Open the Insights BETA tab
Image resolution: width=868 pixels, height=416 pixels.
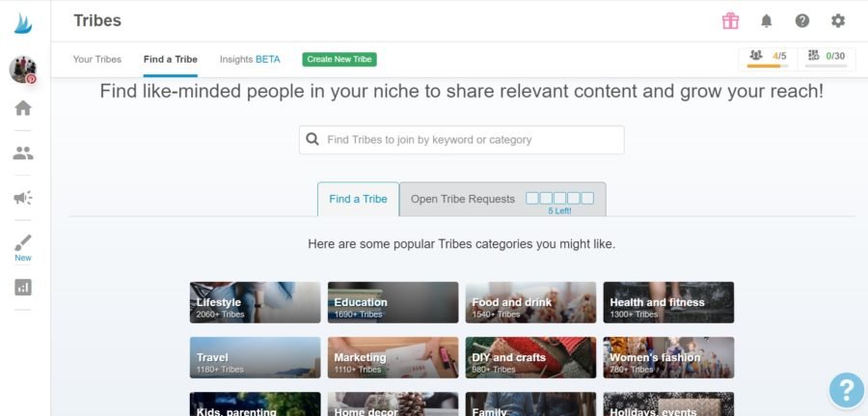click(250, 59)
